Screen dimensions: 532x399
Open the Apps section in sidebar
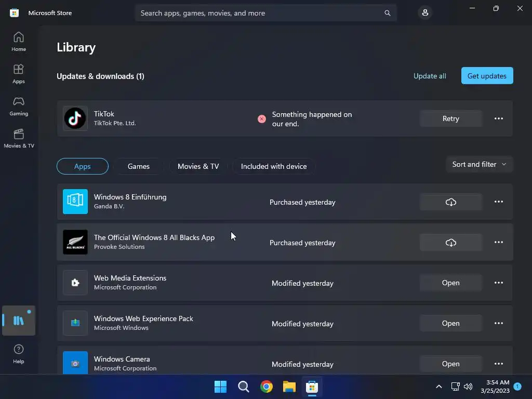19,74
